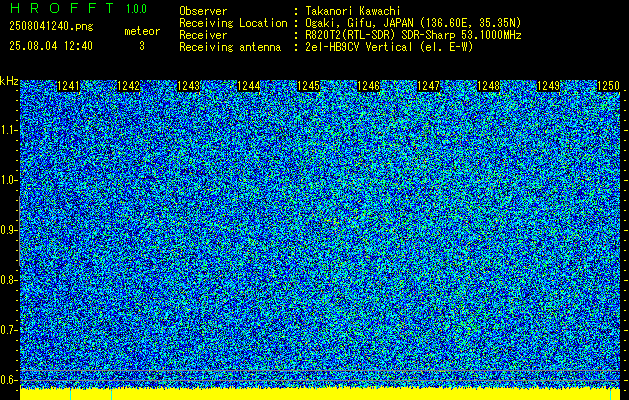Click the date stamp 25.08.04 12:40
The image size is (629, 400).
51,46
